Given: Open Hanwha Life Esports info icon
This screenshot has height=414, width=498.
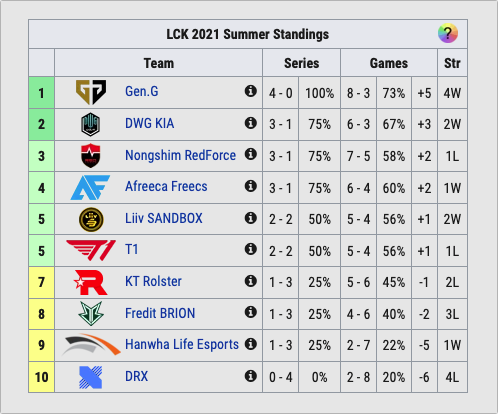Looking at the screenshot, I should tap(251, 344).
